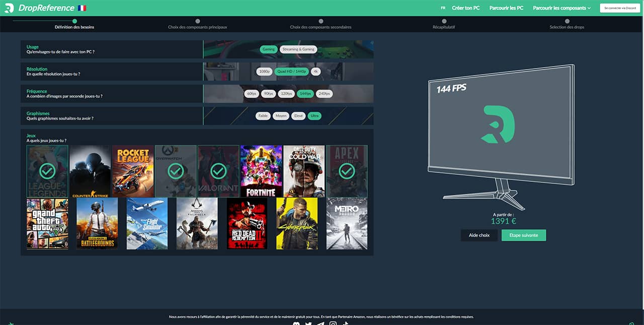Choose the Cyberpunk game cover
This screenshot has height=325, width=644.
(x=297, y=224)
